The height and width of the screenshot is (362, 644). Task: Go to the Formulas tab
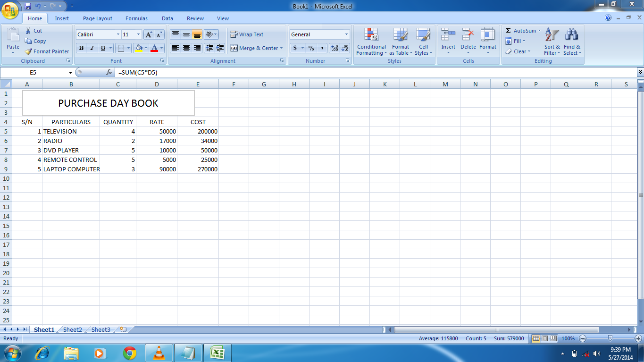click(x=136, y=18)
